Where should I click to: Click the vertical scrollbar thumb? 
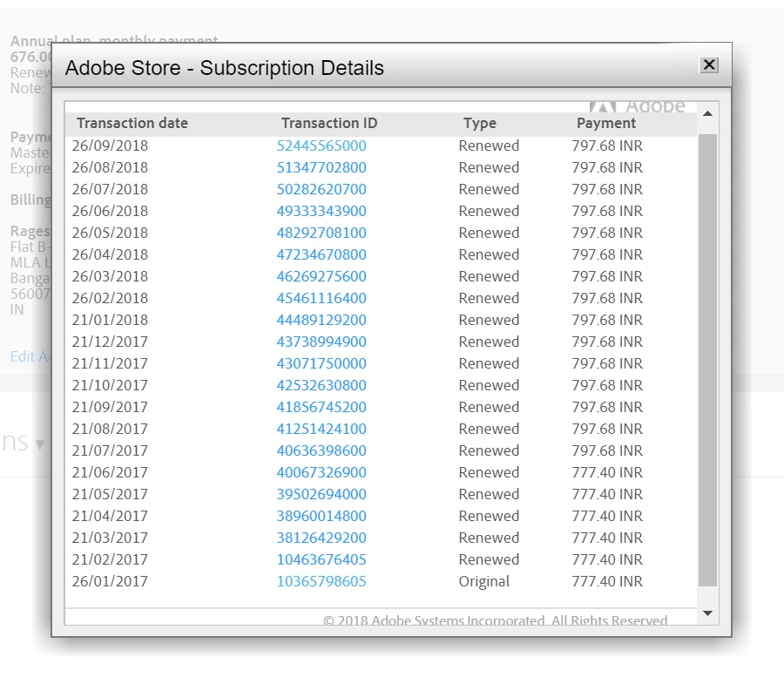tap(707, 360)
